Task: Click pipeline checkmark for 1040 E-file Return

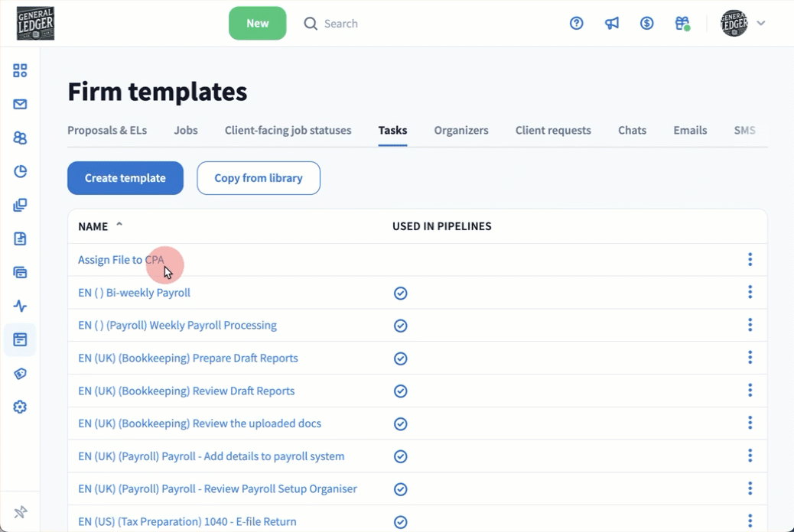Action: (400, 522)
